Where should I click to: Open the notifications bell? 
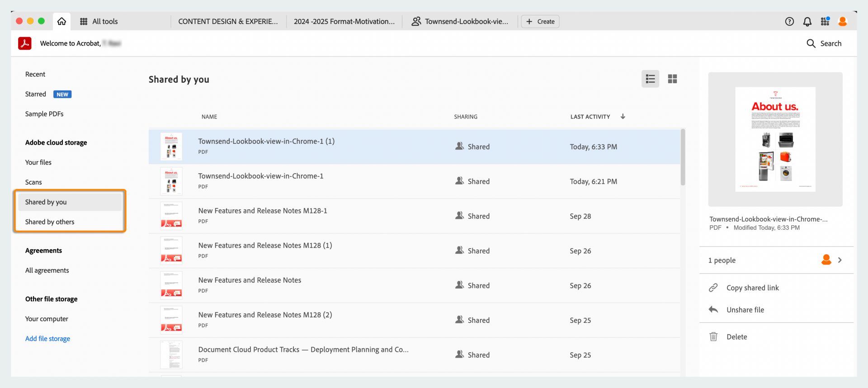[807, 21]
